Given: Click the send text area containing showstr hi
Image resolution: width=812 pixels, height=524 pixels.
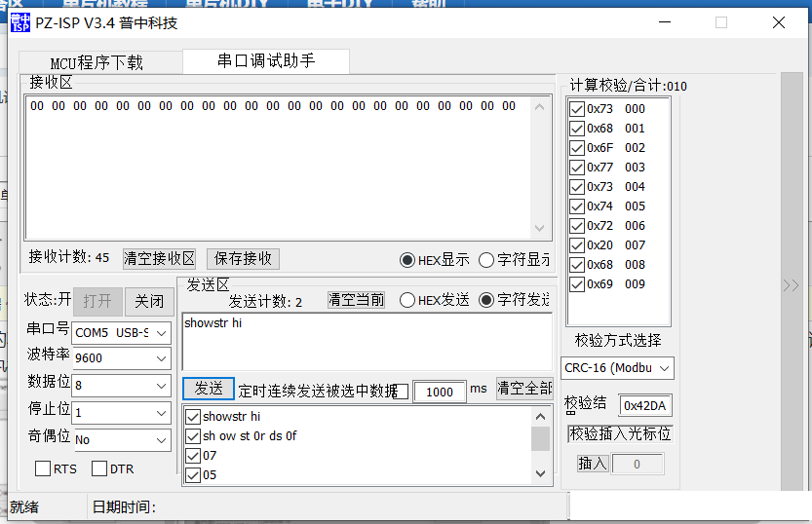Looking at the screenshot, I should [x=367, y=342].
